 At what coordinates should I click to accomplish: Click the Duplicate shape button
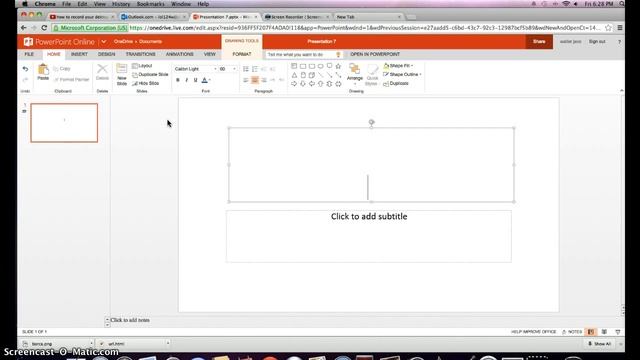[x=396, y=83]
